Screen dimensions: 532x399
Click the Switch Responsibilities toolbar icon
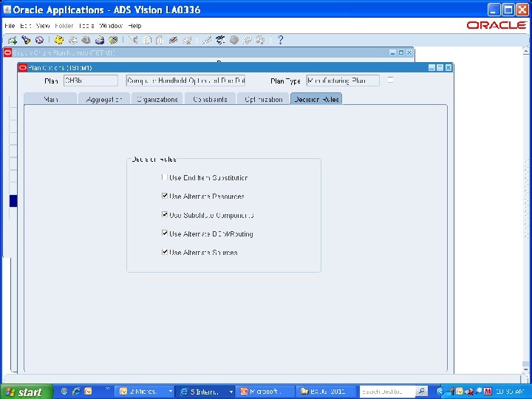(x=86, y=40)
